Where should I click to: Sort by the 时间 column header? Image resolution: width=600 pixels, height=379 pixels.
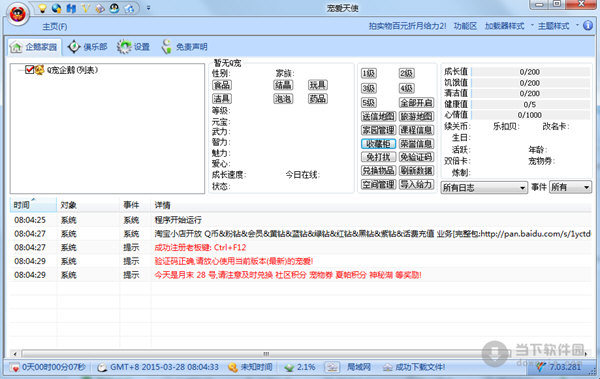[x=33, y=205]
